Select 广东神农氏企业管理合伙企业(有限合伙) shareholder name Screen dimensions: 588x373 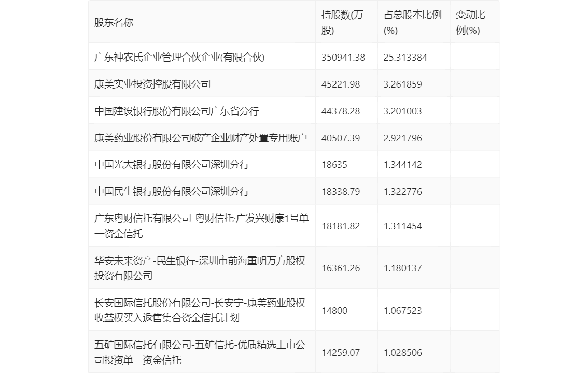pos(179,58)
